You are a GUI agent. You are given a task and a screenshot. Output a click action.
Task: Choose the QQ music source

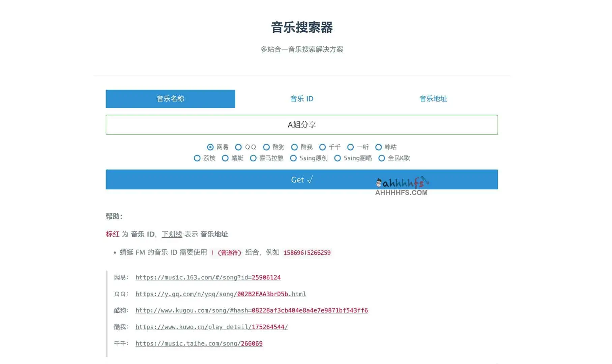pyautogui.click(x=238, y=147)
